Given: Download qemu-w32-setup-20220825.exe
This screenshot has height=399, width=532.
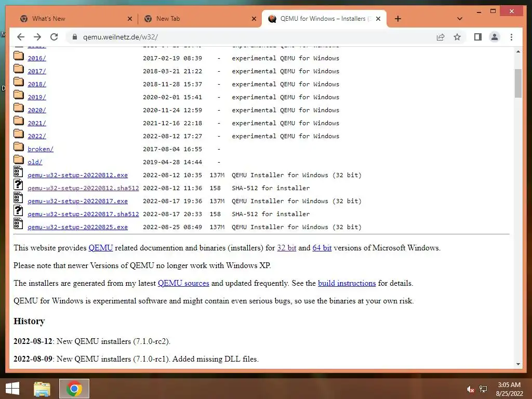Looking at the screenshot, I should (78, 227).
